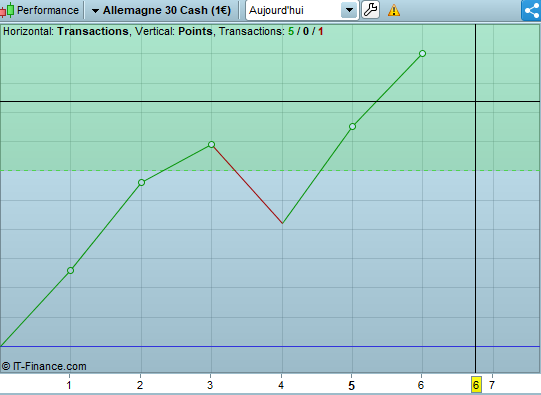The width and height of the screenshot is (541, 395).
Task: Click the data point at transaction 5
Action: (352, 127)
